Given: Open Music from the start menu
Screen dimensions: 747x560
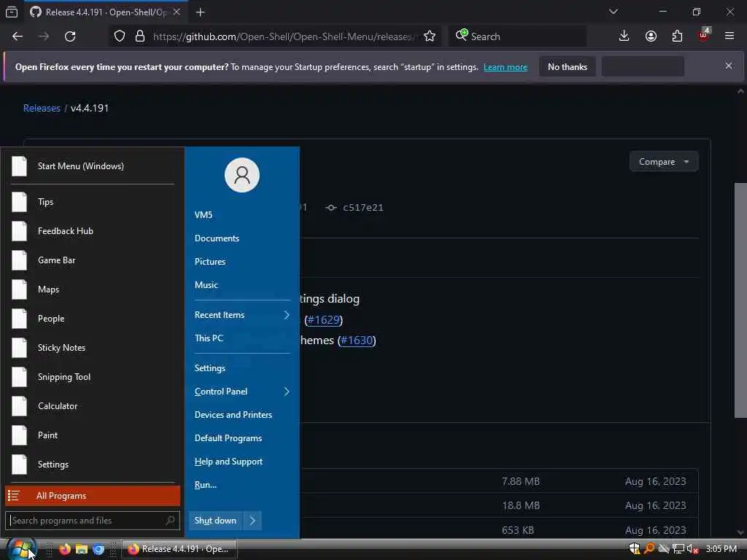Looking at the screenshot, I should click(x=242, y=285).
